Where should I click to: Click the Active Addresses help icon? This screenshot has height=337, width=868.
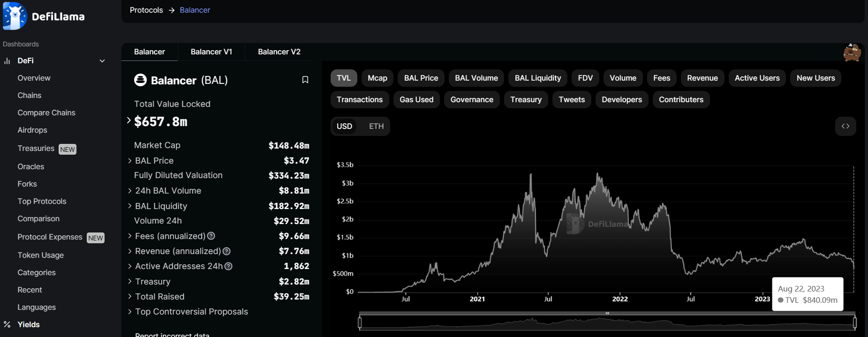click(x=228, y=266)
